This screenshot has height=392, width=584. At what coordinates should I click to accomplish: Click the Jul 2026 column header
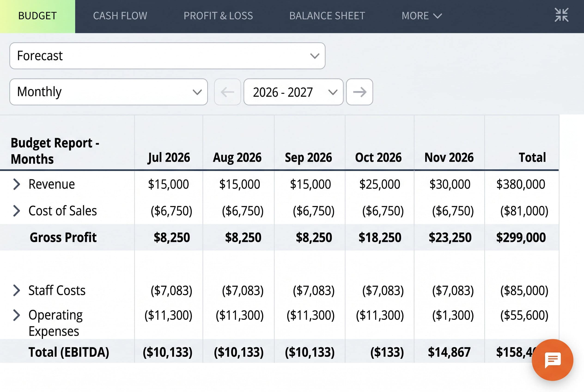(169, 157)
